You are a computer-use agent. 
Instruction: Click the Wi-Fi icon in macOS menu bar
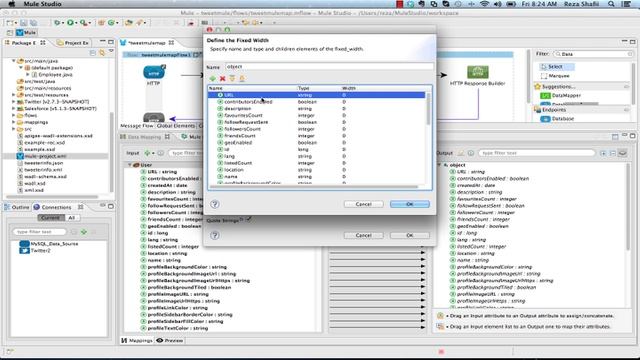[x=484, y=4]
